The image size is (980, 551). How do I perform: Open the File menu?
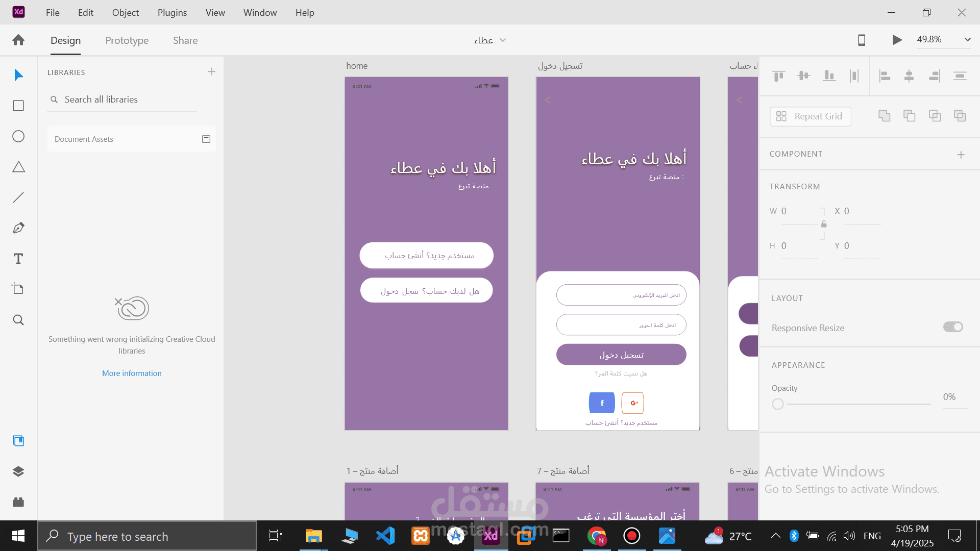53,12
